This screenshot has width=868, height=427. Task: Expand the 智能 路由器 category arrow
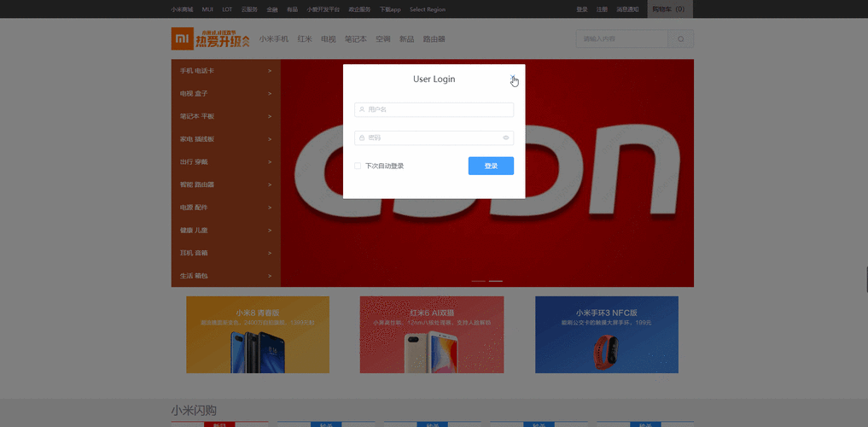click(270, 184)
